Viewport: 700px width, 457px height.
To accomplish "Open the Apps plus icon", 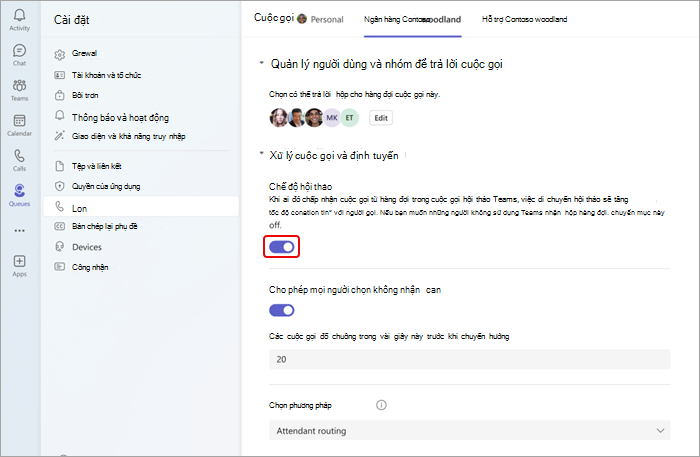I will pos(19,261).
